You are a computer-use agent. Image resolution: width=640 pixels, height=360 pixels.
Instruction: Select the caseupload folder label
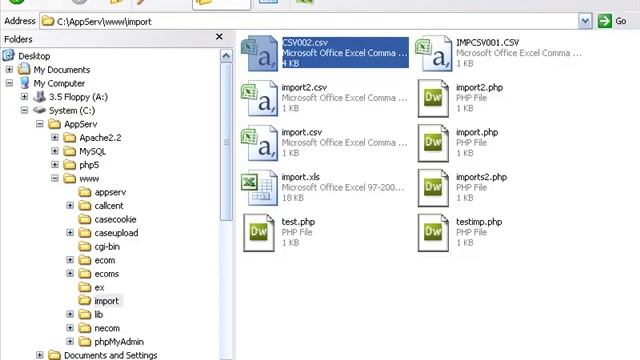pos(116,233)
